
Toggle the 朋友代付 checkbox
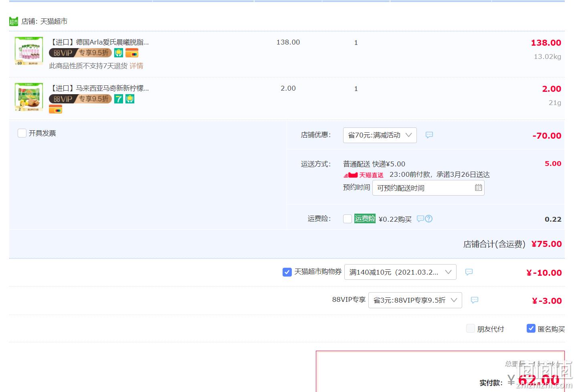(x=471, y=329)
